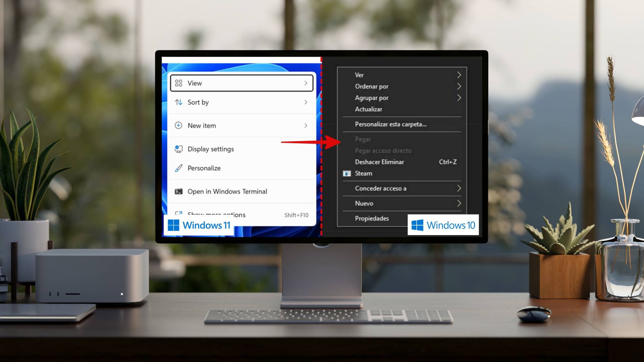Expand the Sort by submenu chevron
This screenshot has height=362, width=644.
pyautogui.click(x=305, y=102)
